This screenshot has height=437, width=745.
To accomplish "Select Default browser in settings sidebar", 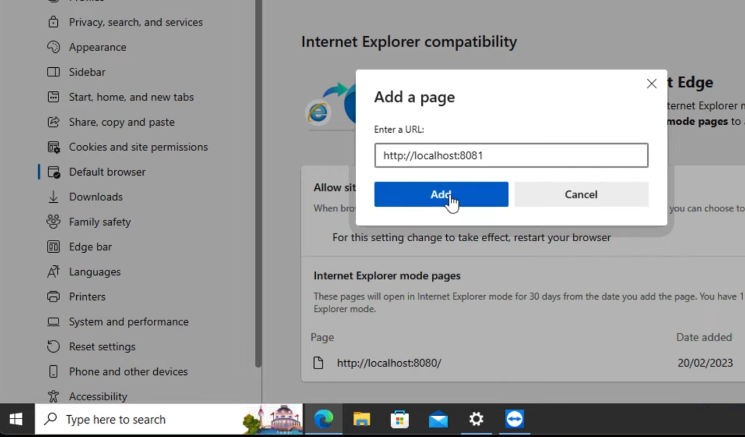I will coord(107,172).
